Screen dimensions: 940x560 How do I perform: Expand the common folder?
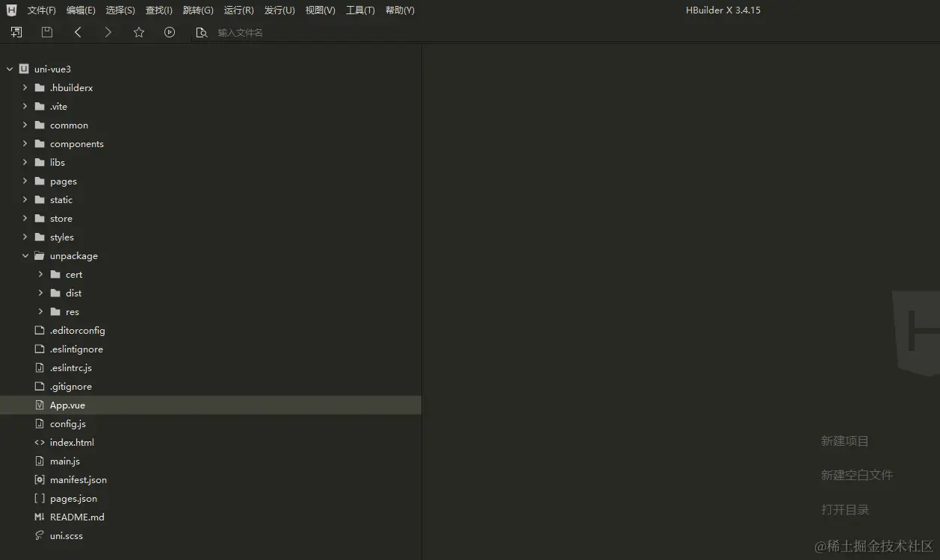[x=25, y=125]
